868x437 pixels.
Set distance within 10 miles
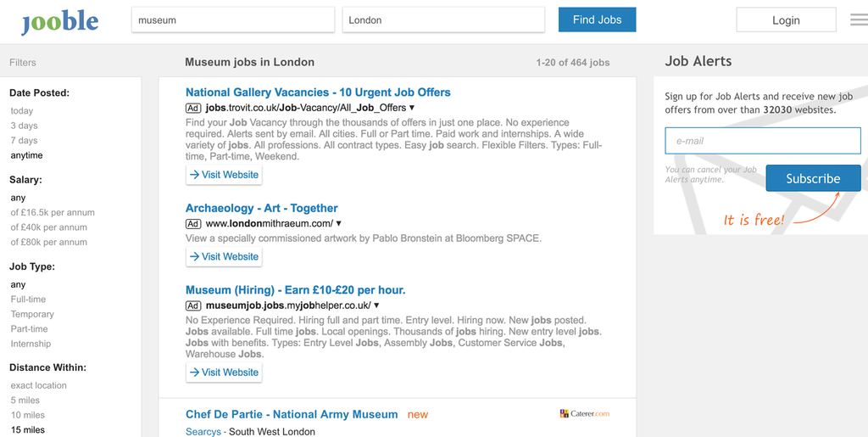pos(28,416)
